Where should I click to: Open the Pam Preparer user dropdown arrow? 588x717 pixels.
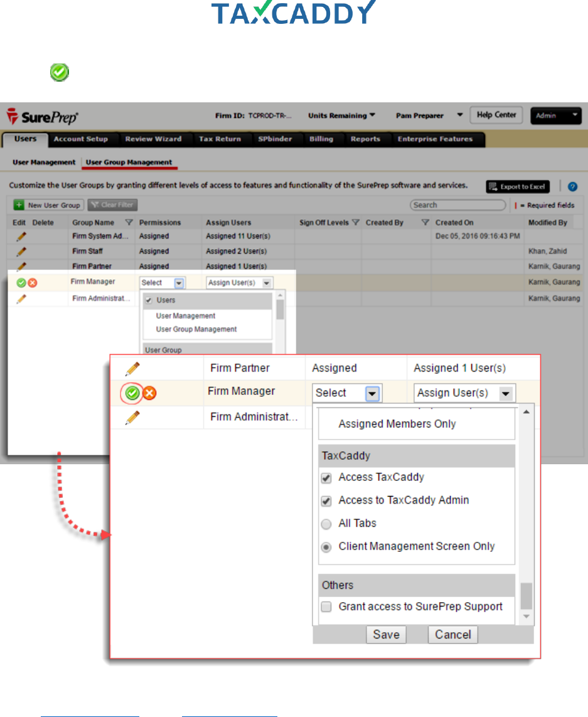(459, 116)
